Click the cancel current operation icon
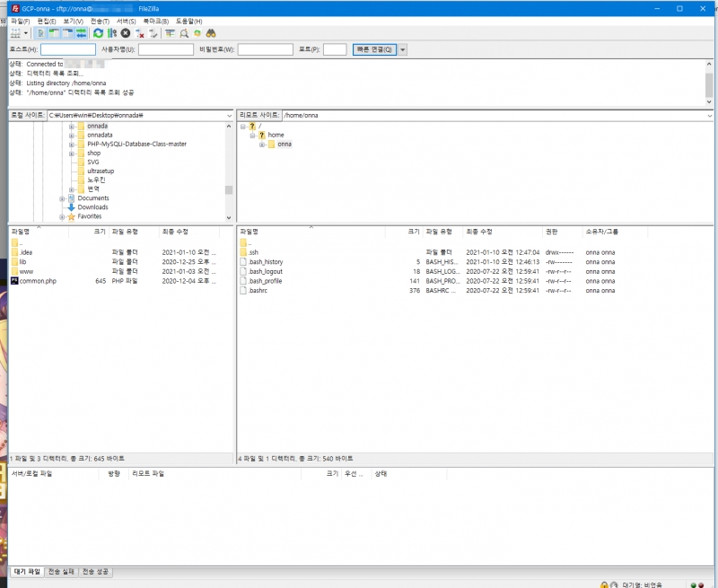The image size is (718, 588). click(x=126, y=33)
